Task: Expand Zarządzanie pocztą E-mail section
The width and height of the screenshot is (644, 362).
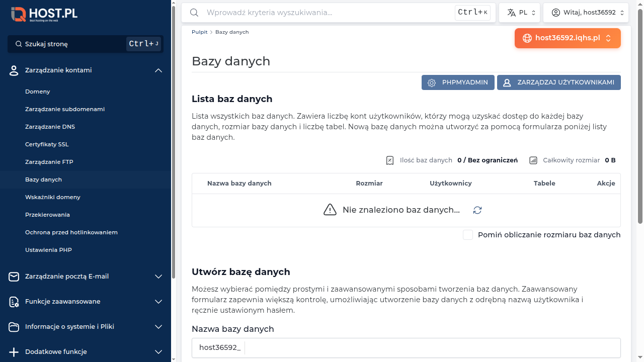Action: pos(158,277)
